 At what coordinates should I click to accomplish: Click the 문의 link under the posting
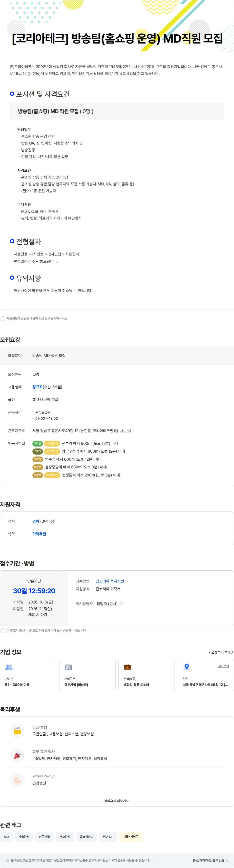coord(53,319)
